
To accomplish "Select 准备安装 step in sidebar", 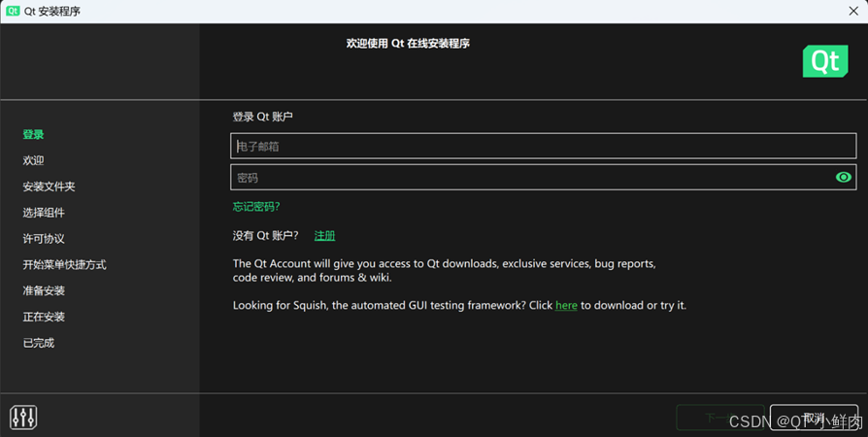I will pyautogui.click(x=44, y=290).
